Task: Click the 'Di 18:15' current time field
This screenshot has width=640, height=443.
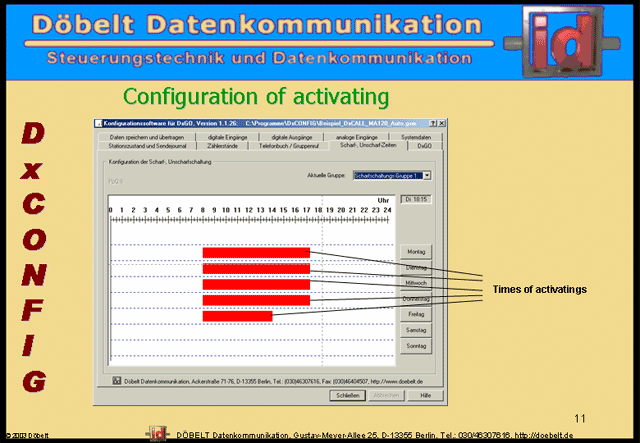Action: [x=416, y=199]
